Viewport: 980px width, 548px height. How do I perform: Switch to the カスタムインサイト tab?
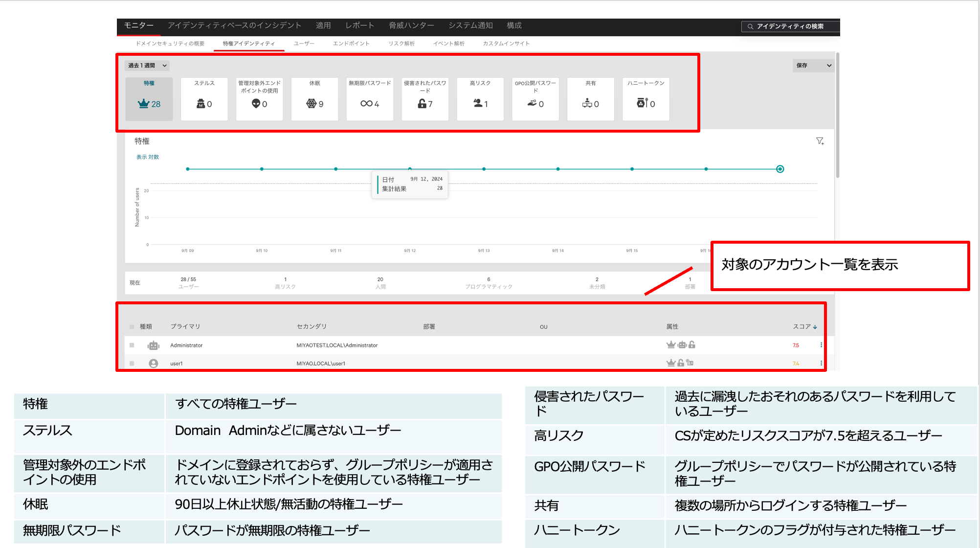click(x=506, y=44)
